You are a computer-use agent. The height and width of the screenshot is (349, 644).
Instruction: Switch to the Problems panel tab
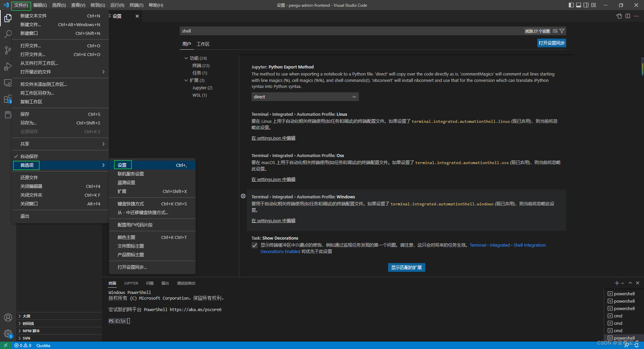tap(150, 283)
